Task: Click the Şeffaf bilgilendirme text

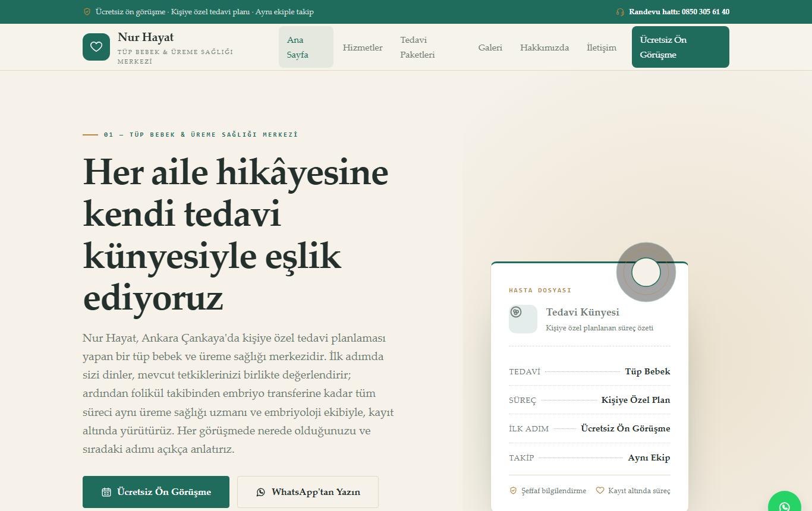Action: click(x=553, y=491)
